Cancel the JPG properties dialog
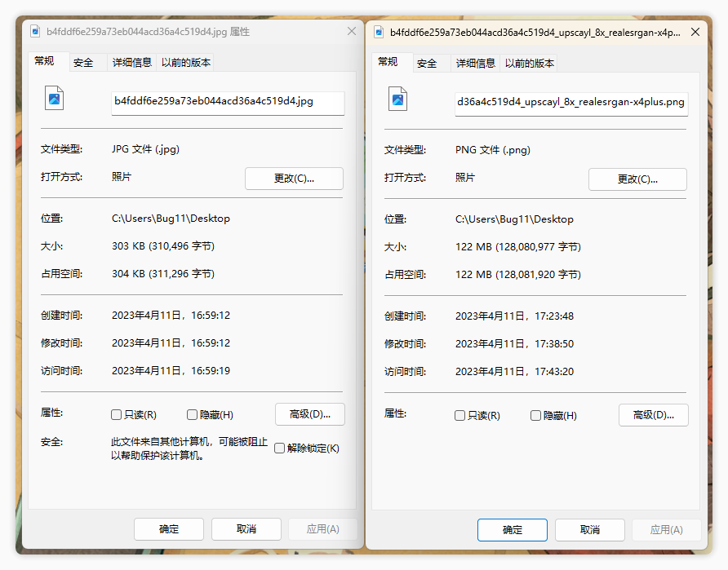Image resolution: width=728 pixels, height=570 pixels. (x=246, y=528)
